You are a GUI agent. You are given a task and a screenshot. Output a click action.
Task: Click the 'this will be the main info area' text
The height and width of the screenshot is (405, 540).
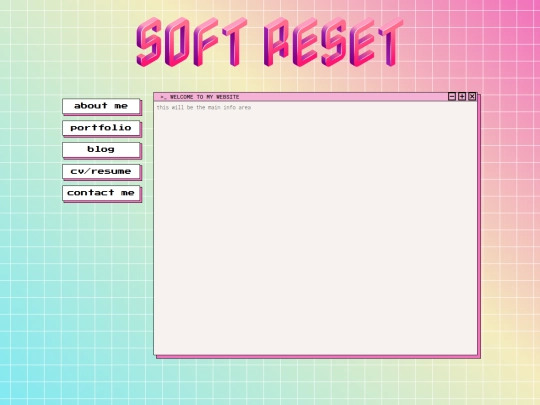[204, 107]
